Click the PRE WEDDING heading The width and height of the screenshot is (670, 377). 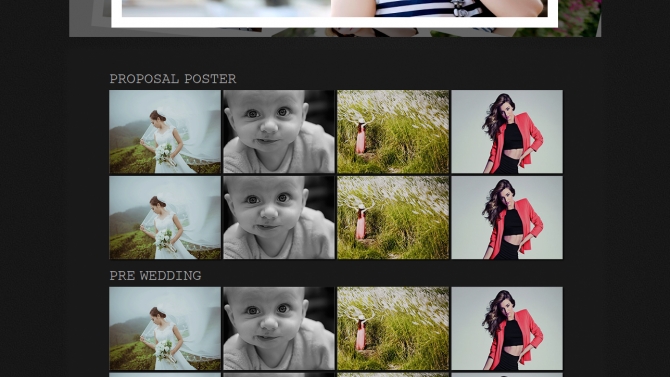tap(155, 276)
